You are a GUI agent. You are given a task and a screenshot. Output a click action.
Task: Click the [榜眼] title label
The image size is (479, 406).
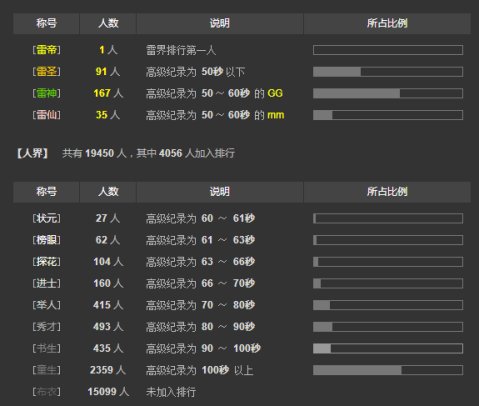47,240
